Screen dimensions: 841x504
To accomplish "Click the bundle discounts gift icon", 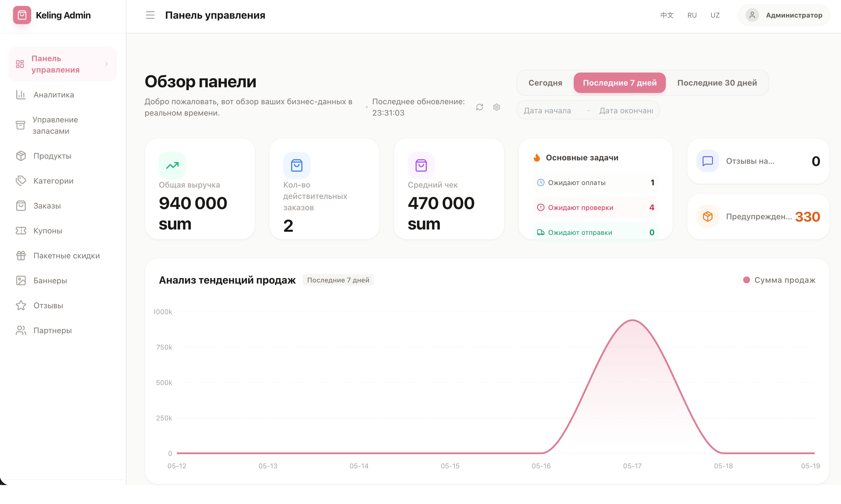I will pyautogui.click(x=21, y=255).
